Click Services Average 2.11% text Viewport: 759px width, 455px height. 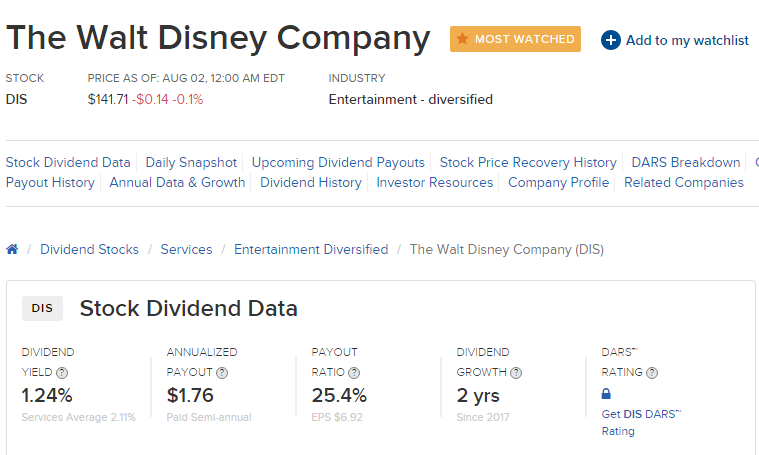[x=78, y=417]
